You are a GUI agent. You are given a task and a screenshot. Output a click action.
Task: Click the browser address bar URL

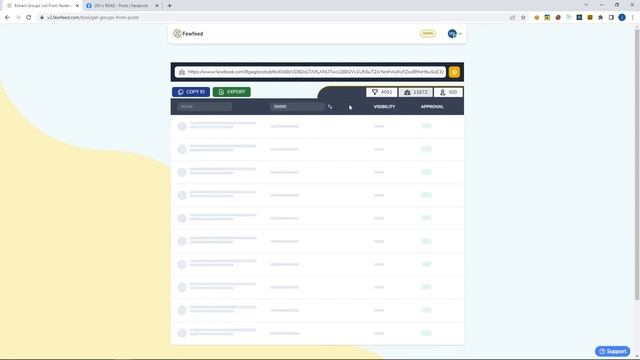(93, 18)
